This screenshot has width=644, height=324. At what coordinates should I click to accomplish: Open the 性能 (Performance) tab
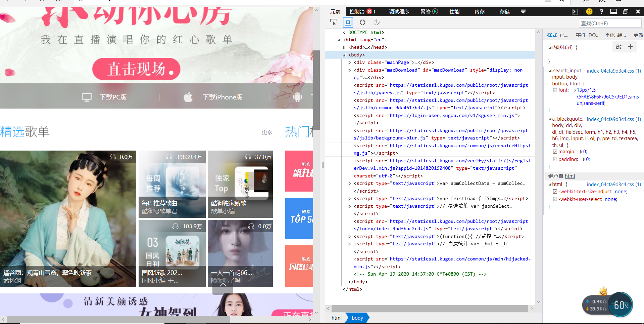click(454, 11)
